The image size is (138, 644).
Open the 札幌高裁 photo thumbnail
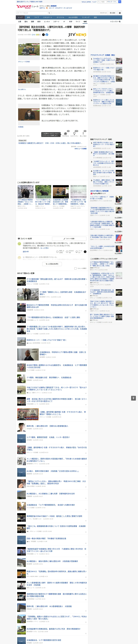click(29, 115)
